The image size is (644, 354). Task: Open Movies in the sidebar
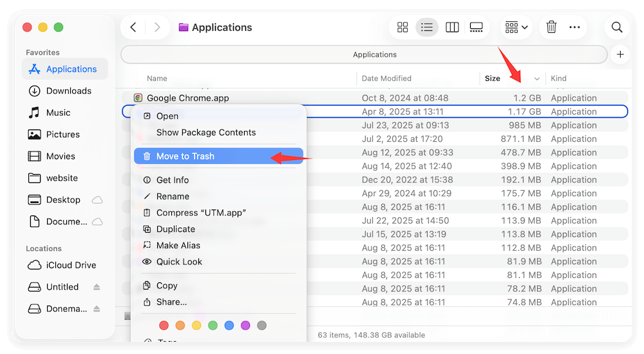coord(65,156)
